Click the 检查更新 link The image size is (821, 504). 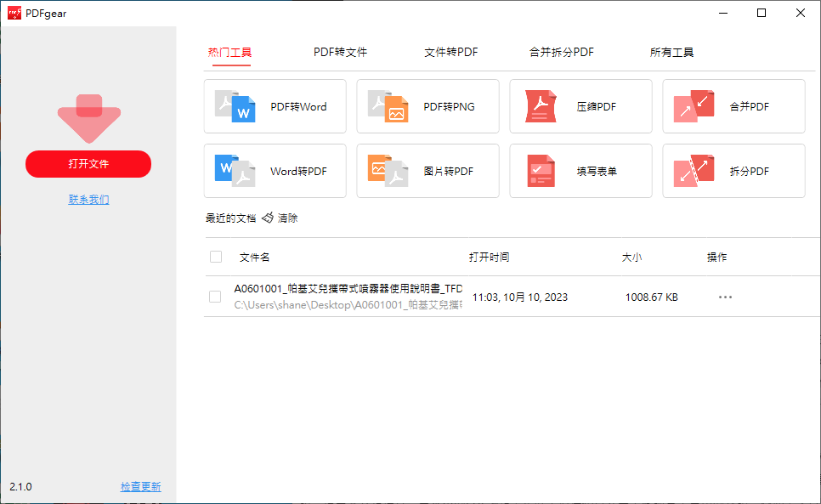[141, 487]
